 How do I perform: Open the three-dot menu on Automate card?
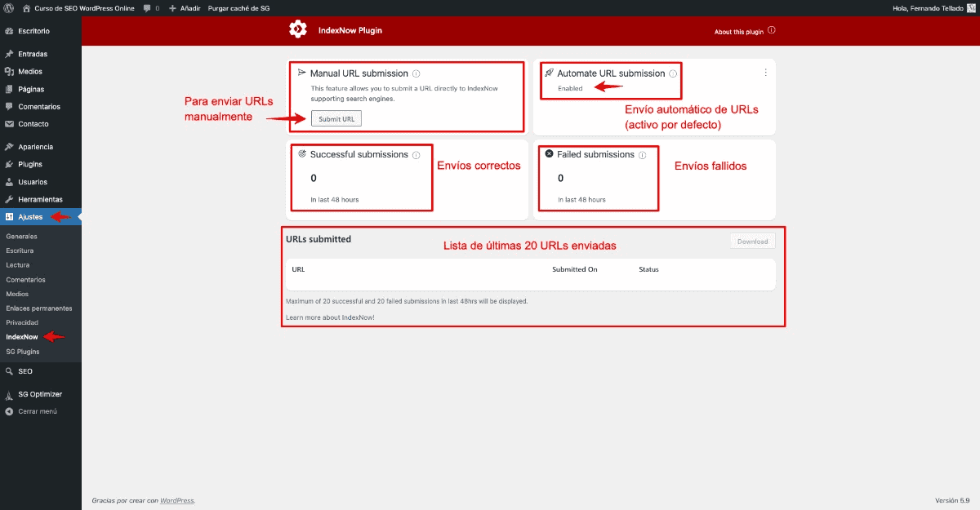[x=765, y=73]
